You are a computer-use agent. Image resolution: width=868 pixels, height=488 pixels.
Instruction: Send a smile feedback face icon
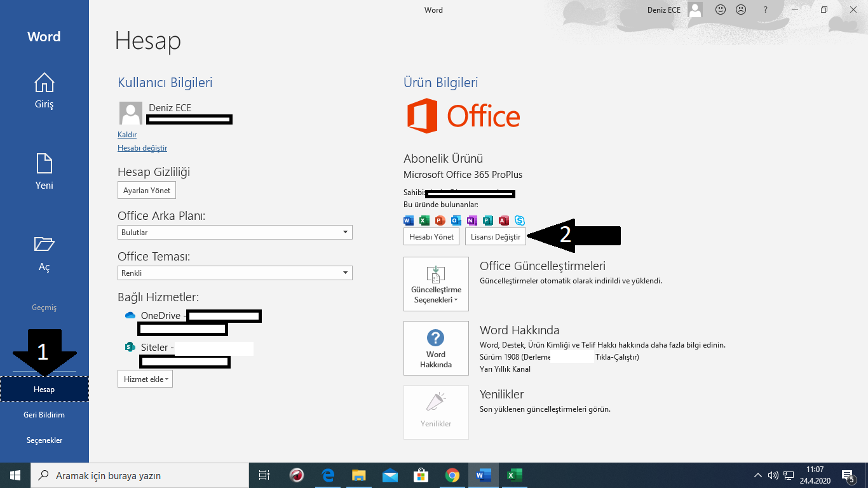tap(721, 10)
